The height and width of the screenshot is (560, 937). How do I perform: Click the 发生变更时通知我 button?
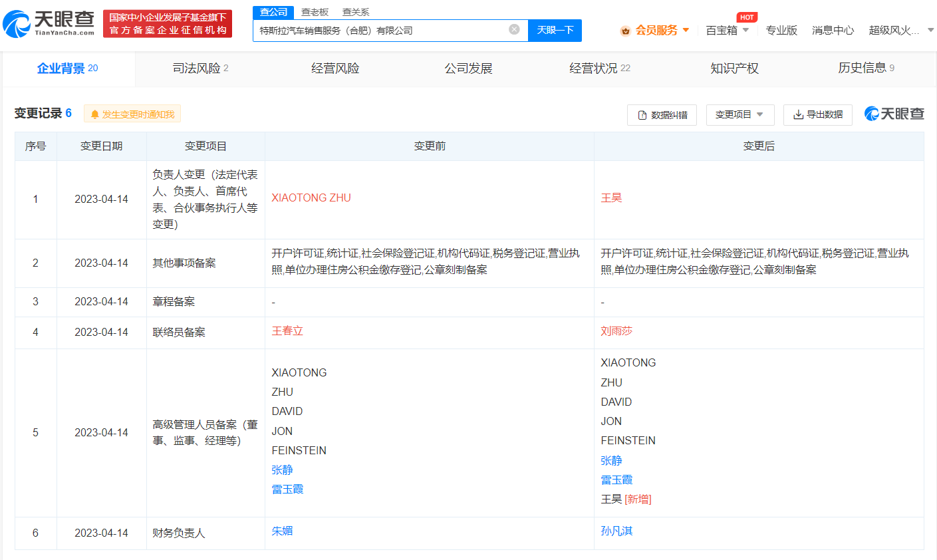pyautogui.click(x=132, y=114)
